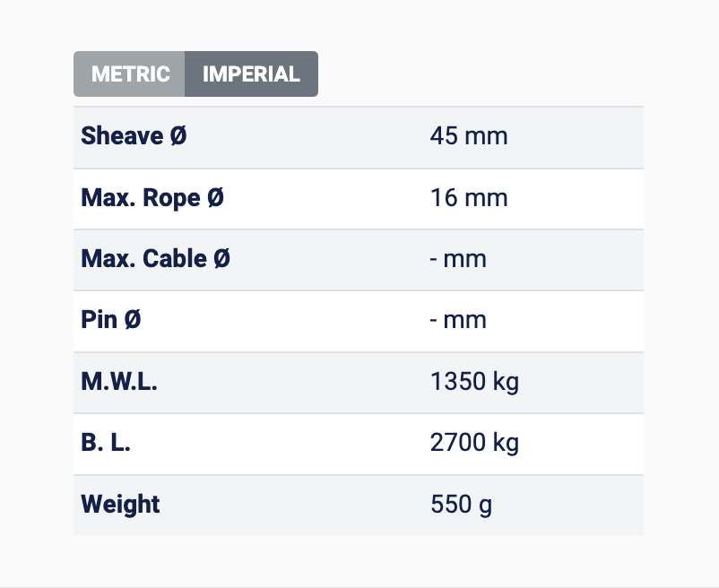Image resolution: width=719 pixels, height=588 pixels.
Task: Click the M.W.L. row label
Action: (x=119, y=382)
